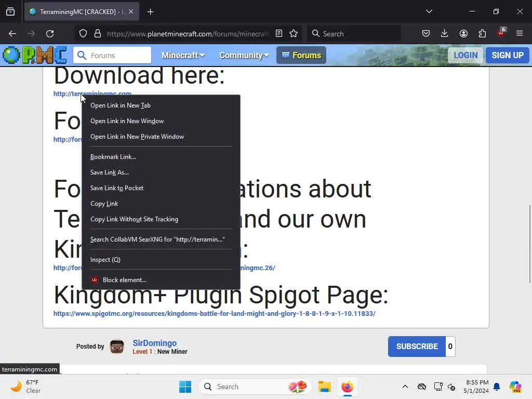
Task: Open the Windows Start menu
Action: click(185, 387)
